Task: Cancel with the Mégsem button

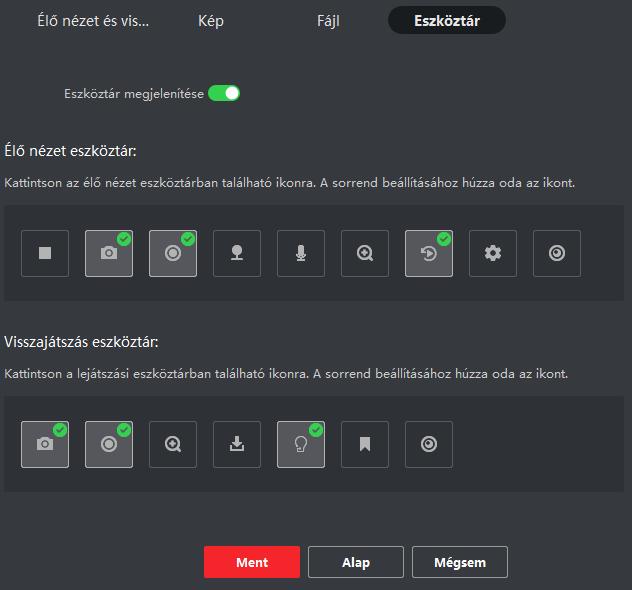Action: coord(460,562)
